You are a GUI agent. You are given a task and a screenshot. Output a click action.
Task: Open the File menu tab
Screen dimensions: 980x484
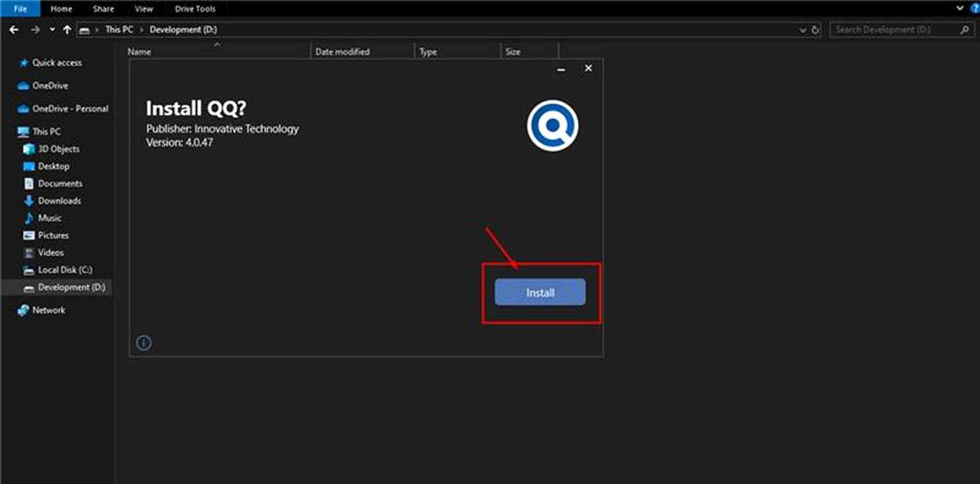coord(20,9)
